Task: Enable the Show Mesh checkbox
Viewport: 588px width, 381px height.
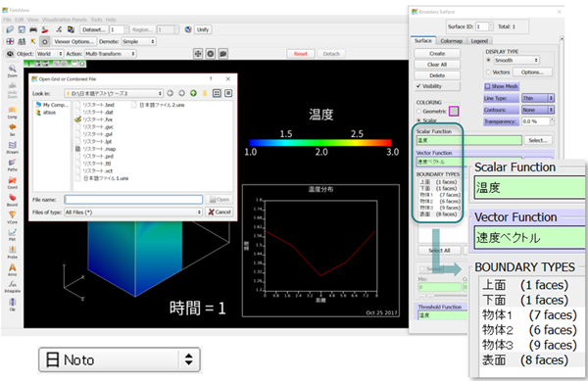Action: coord(487,86)
